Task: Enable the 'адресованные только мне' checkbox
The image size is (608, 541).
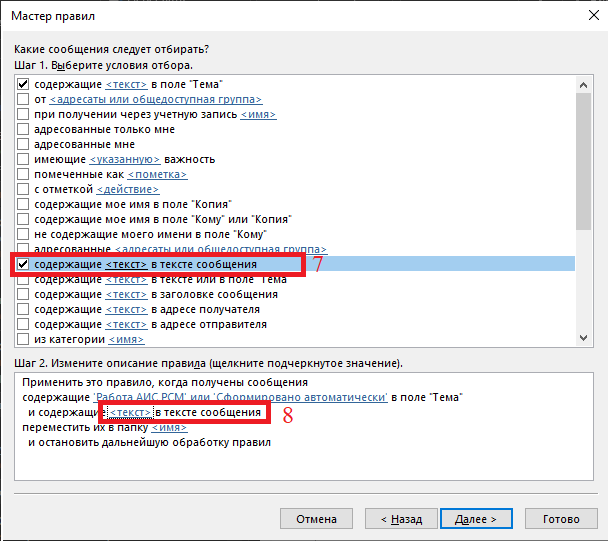Action: point(23,130)
